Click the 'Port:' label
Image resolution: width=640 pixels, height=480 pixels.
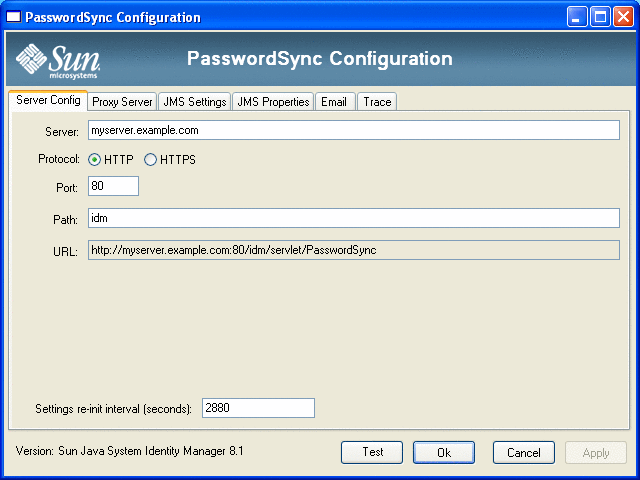point(67,188)
